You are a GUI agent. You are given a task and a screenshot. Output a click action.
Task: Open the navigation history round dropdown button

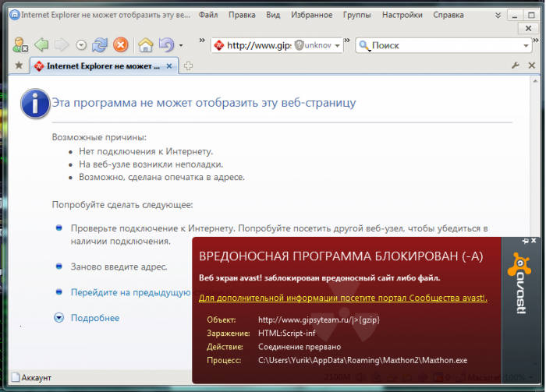[81, 45]
